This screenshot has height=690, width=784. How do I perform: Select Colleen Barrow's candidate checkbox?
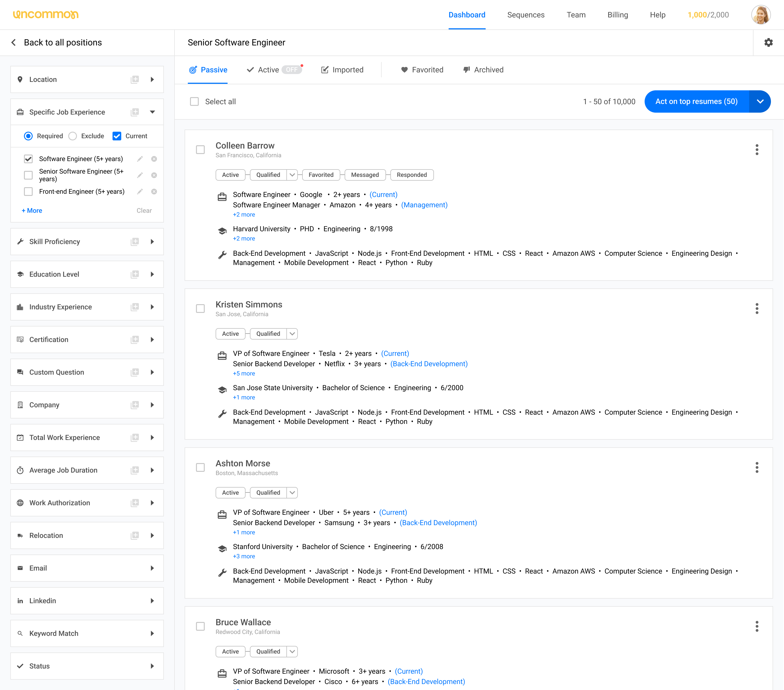[x=200, y=149]
